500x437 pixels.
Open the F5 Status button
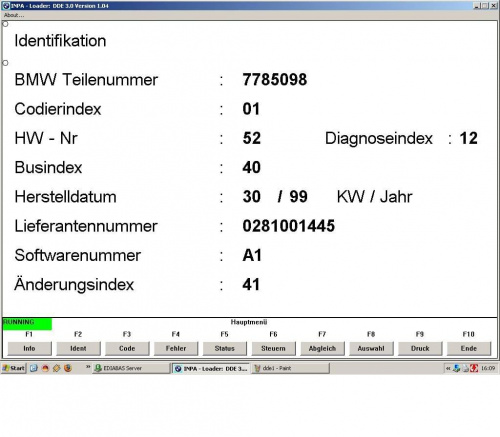(225, 348)
